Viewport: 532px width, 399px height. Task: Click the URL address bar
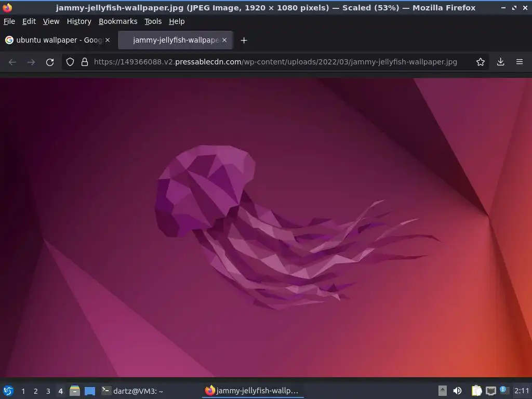point(275,62)
